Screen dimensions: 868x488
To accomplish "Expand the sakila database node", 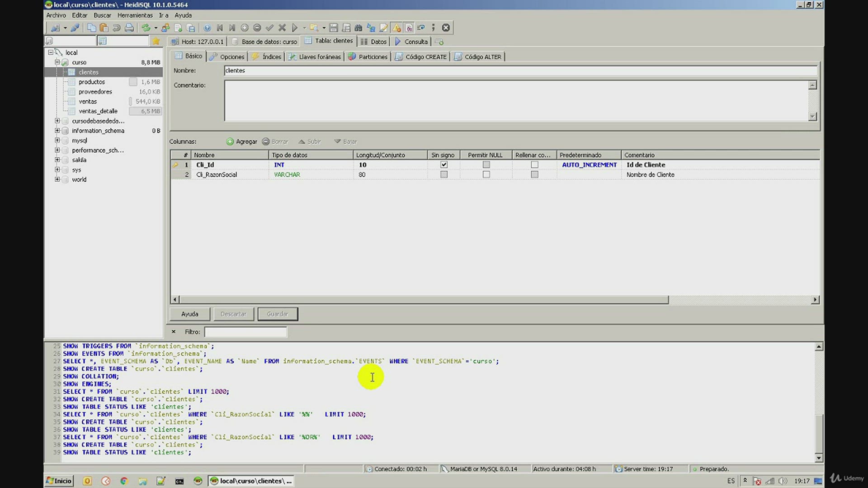I will point(57,160).
